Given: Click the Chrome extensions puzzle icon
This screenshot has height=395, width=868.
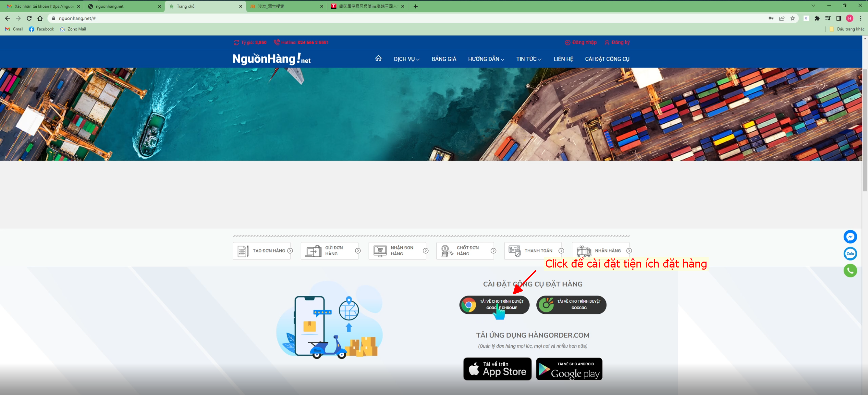Looking at the screenshot, I should coord(817,18).
